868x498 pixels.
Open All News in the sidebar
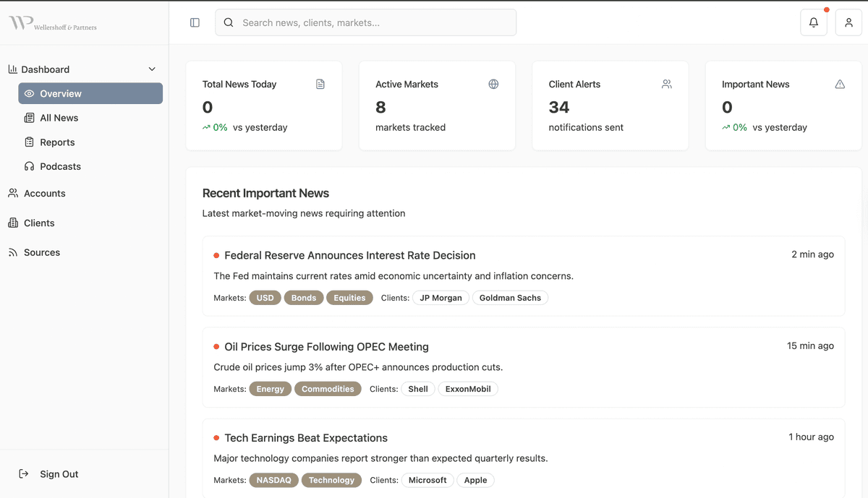[x=59, y=118]
